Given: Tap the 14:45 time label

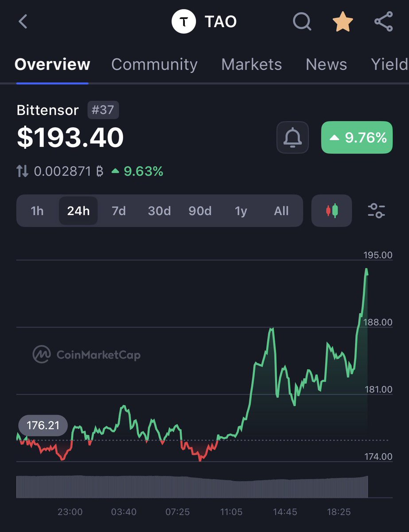Looking at the screenshot, I should (285, 512).
